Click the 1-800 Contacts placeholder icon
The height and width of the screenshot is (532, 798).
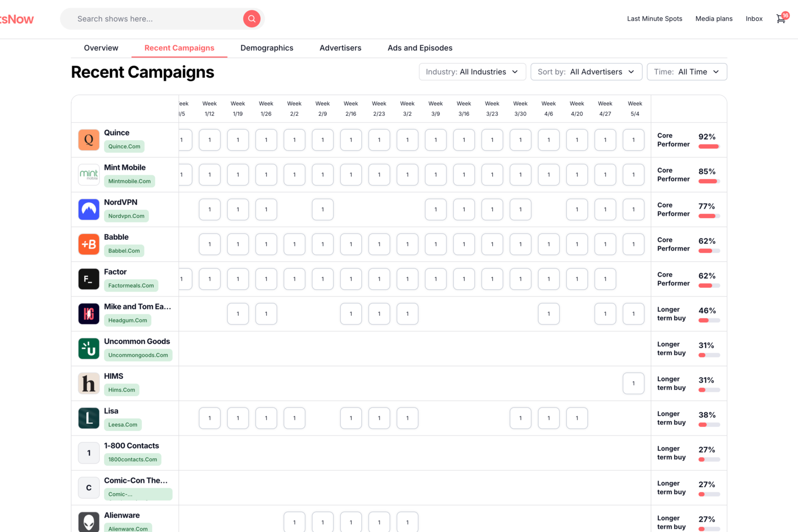89,453
